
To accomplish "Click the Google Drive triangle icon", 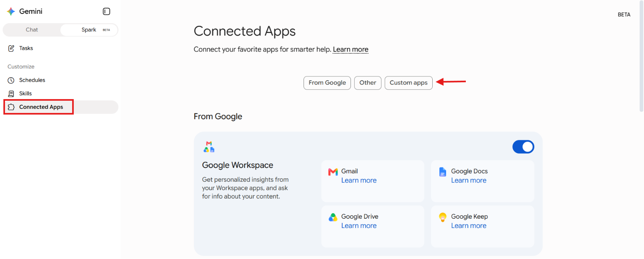I will [333, 217].
